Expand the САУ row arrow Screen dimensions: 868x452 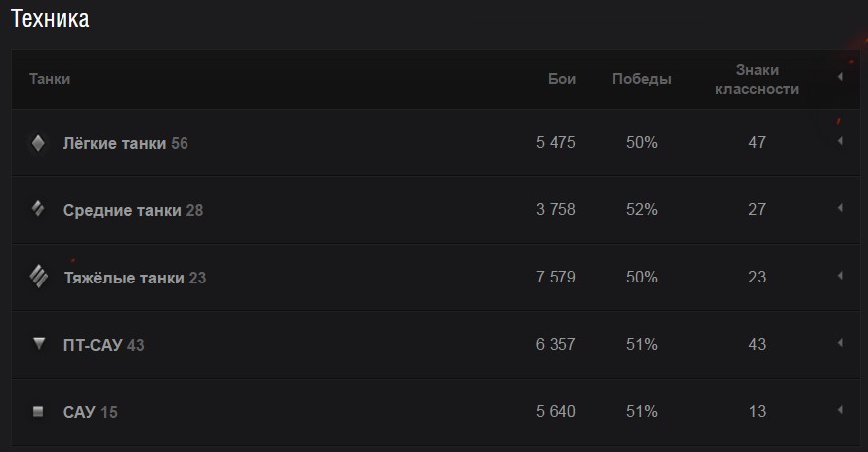coord(840,410)
